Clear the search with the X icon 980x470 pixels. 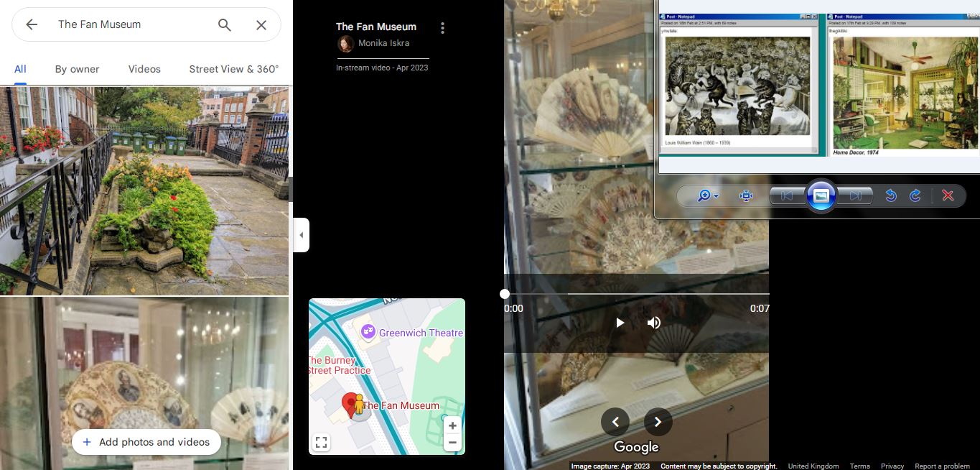261,24
